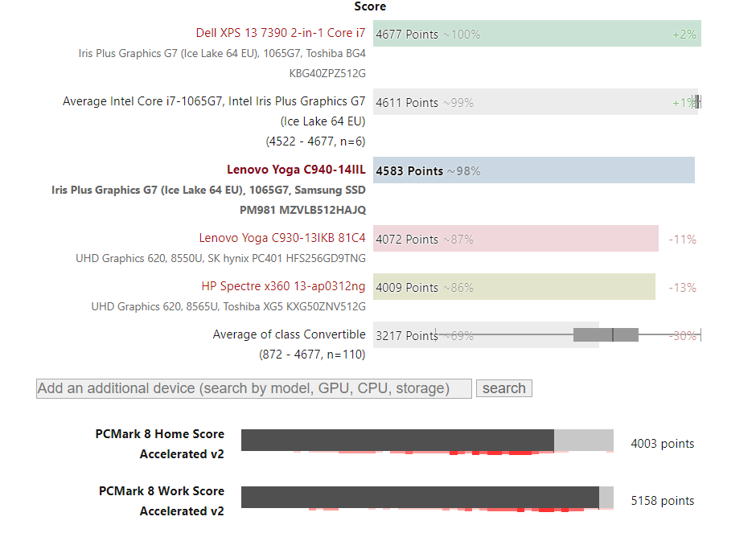Click the olive 4009 Points bar
Viewport: 756px width, 533px height.
coord(514,287)
